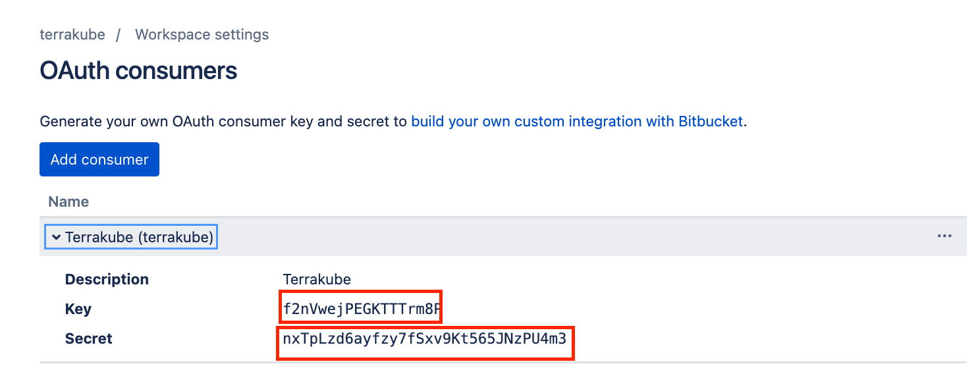980x370 pixels.
Task: Click the Terrakube (terrakube) consumer name
Action: pos(138,237)
